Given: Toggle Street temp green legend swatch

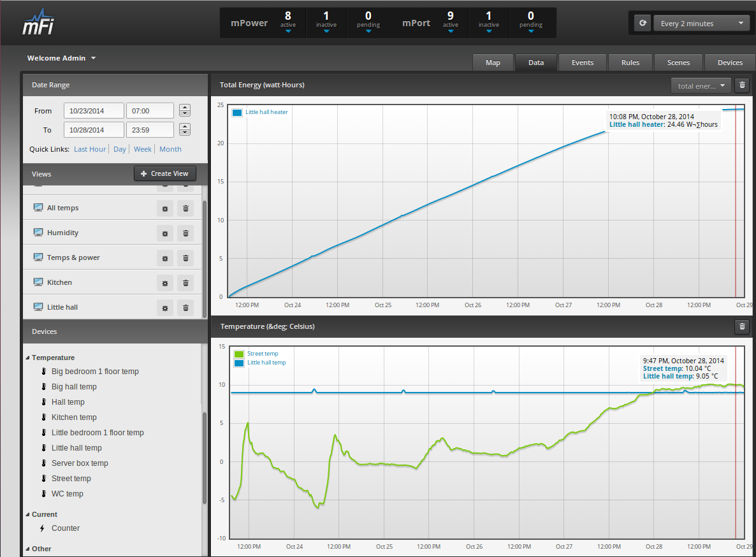Looking at the screenshot, I should [238, 354].
